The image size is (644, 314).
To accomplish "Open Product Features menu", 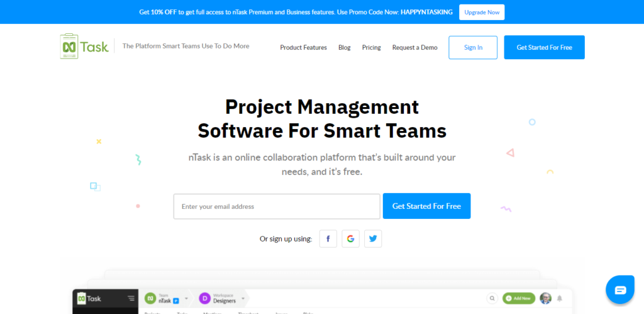I will [304, 48].
